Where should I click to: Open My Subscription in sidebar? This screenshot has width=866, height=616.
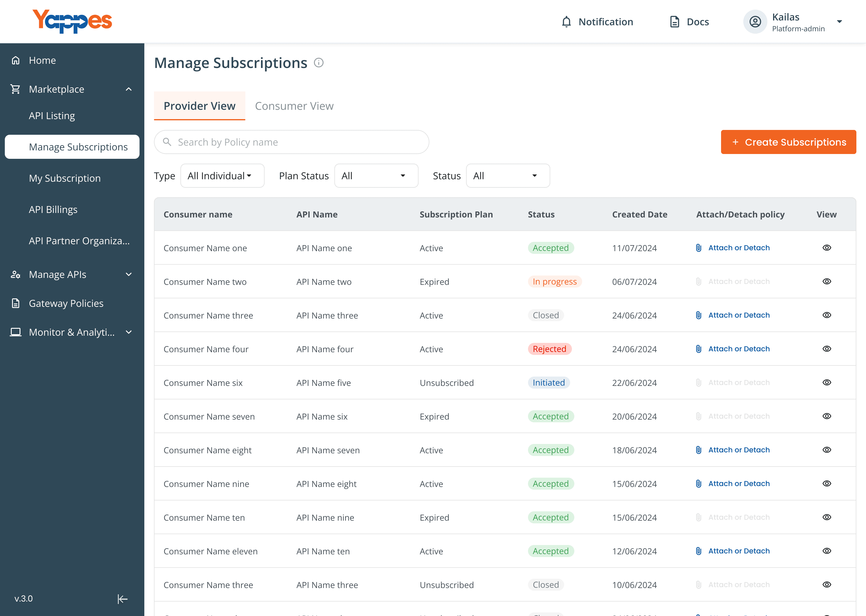tap(65, 178)
